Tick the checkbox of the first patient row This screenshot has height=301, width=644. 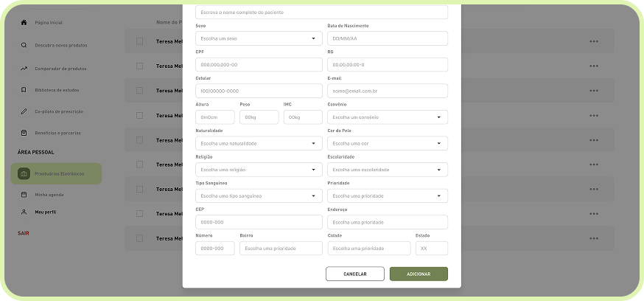tap(139, 41)
